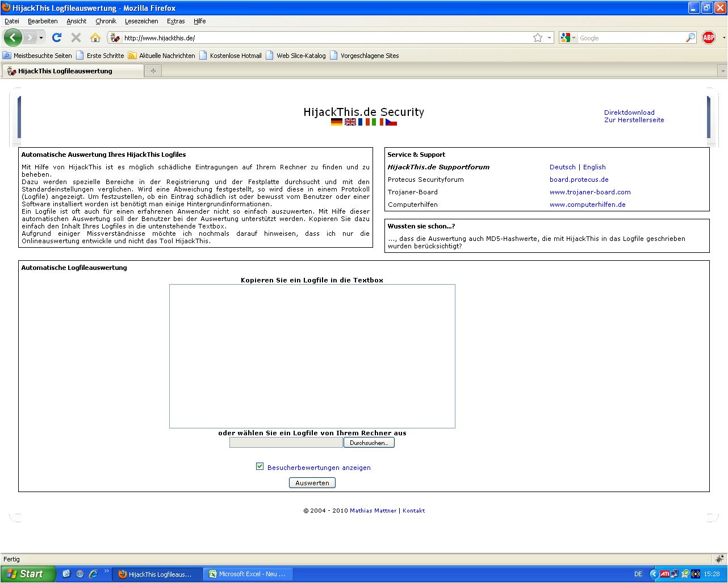The height and width of the screenshot is (583, 728).
Task: Open the board.protecus.de link
Action: [579, 180]
